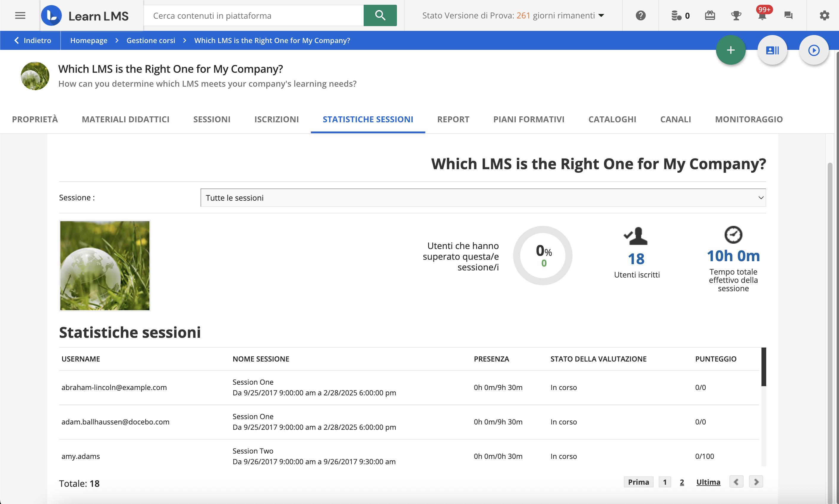
Task: Open the Monitoraggio tab
Action: 749,119
